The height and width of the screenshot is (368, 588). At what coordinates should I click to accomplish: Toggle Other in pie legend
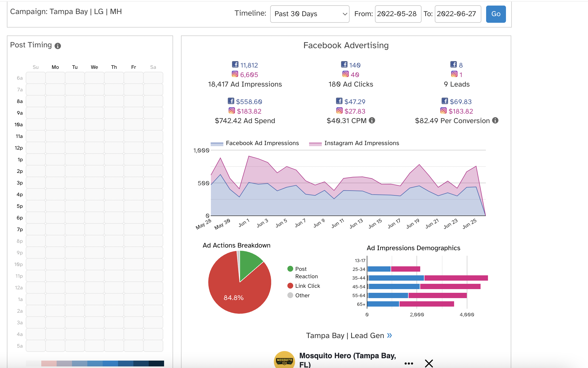tap(298, 295)
